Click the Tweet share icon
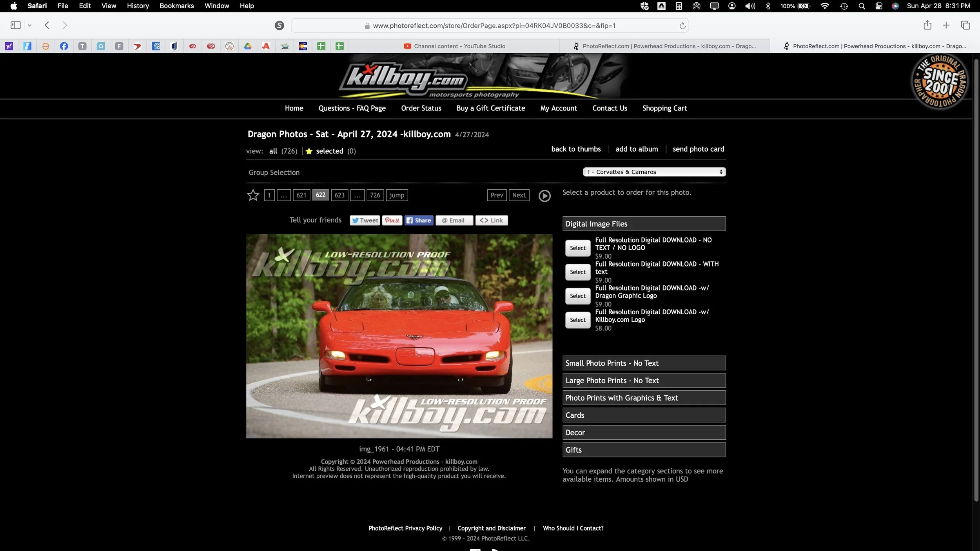Viewport: 980px width, 551px height. pos(365,220)
